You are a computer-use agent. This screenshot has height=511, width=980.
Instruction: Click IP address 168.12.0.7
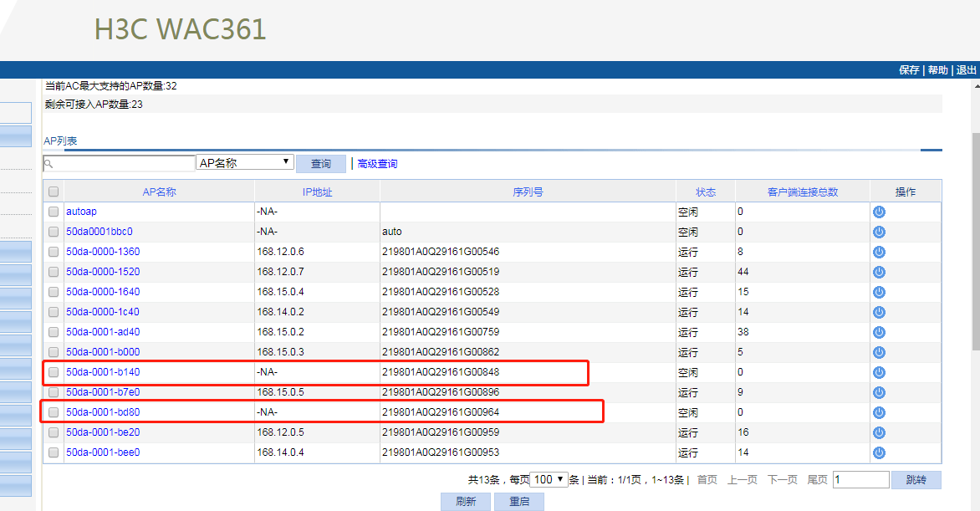pos(281,272)
